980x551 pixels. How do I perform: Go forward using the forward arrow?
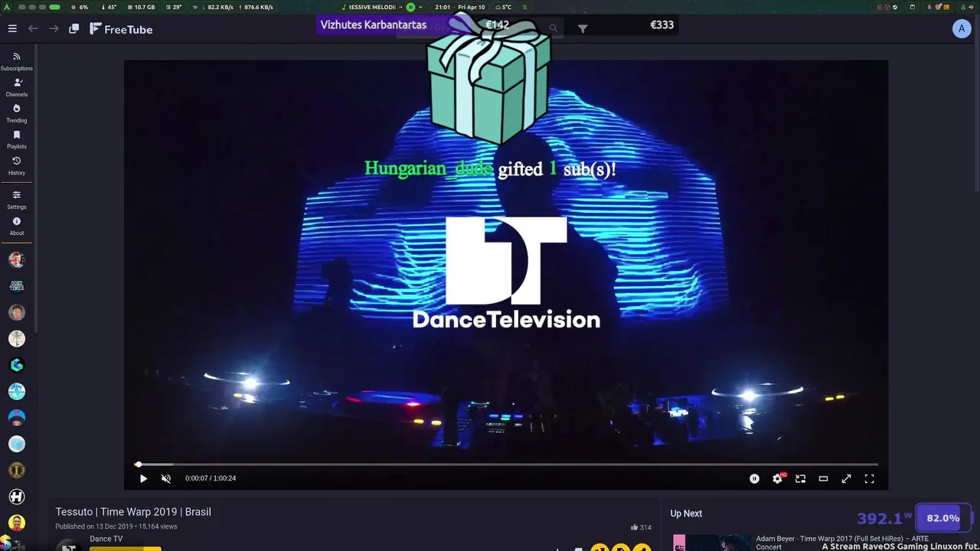54,29
